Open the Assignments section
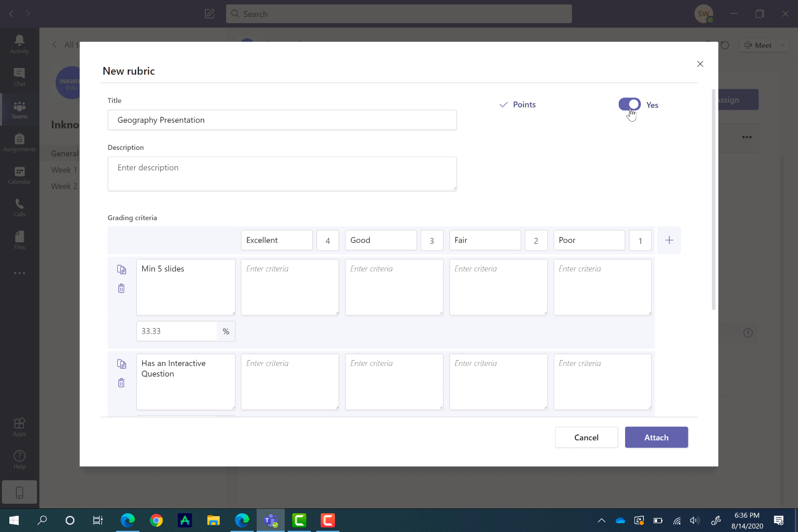This screenshot has height=532, width=798. pyautogui.click(x=19, y=142)
